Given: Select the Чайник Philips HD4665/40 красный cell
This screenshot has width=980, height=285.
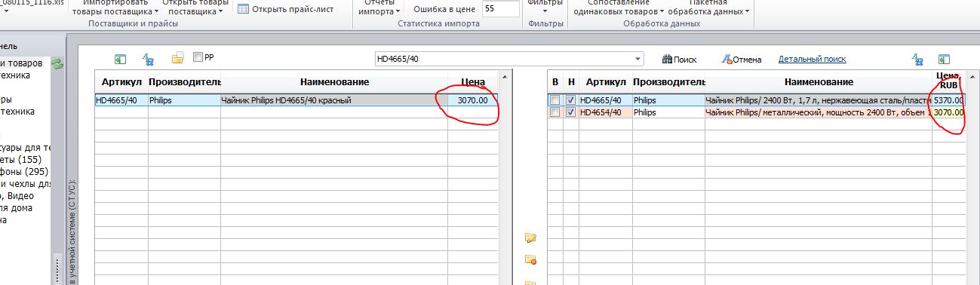Looking at the screenshot, I should [x=333, y=100].
